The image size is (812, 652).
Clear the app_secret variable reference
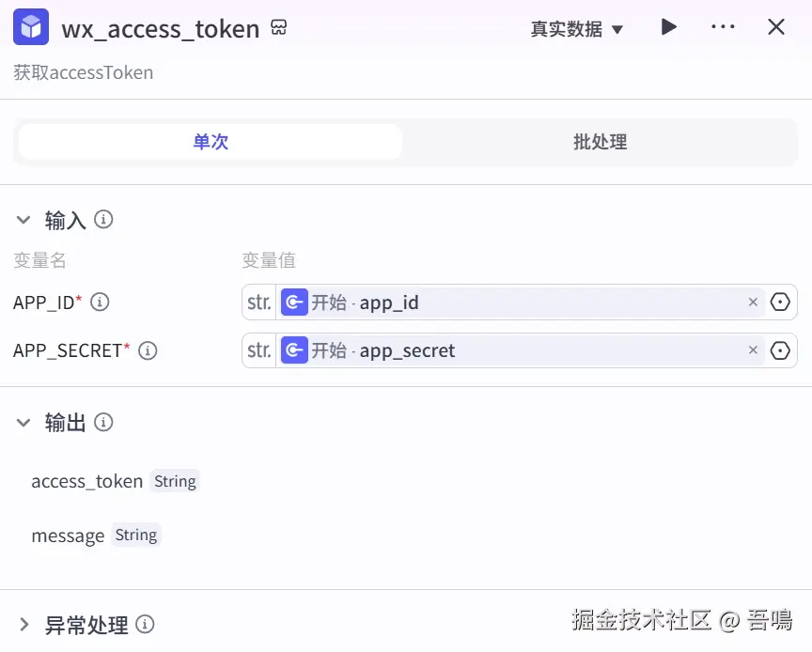pos(753,350)
